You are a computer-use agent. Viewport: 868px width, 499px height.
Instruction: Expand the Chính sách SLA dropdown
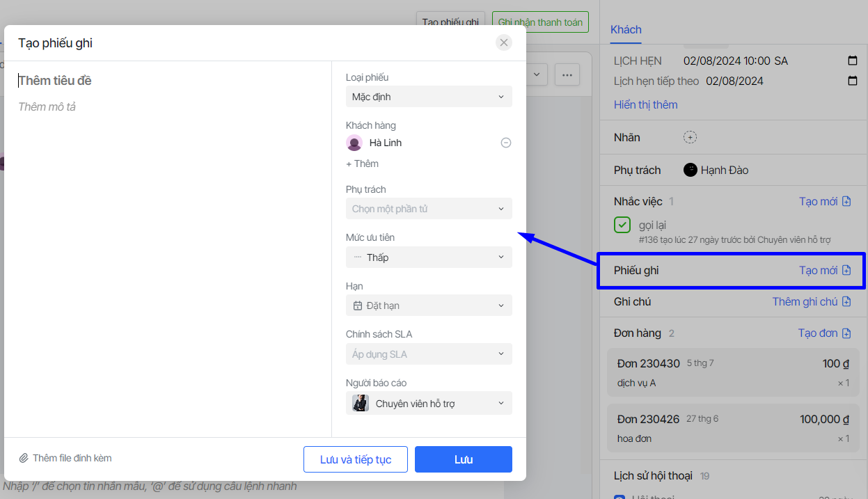pyautogui.click(x=428, y=354)
